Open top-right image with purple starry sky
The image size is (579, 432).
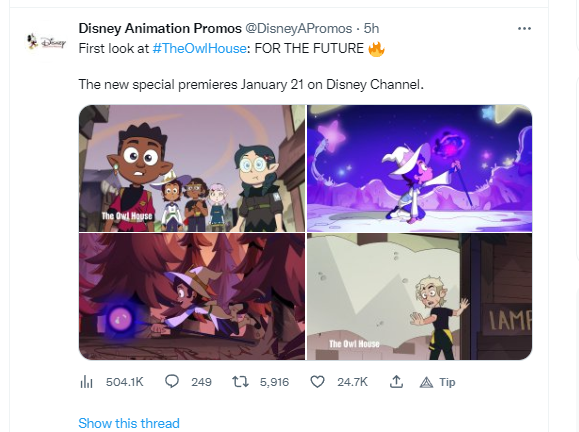(419, 168)
